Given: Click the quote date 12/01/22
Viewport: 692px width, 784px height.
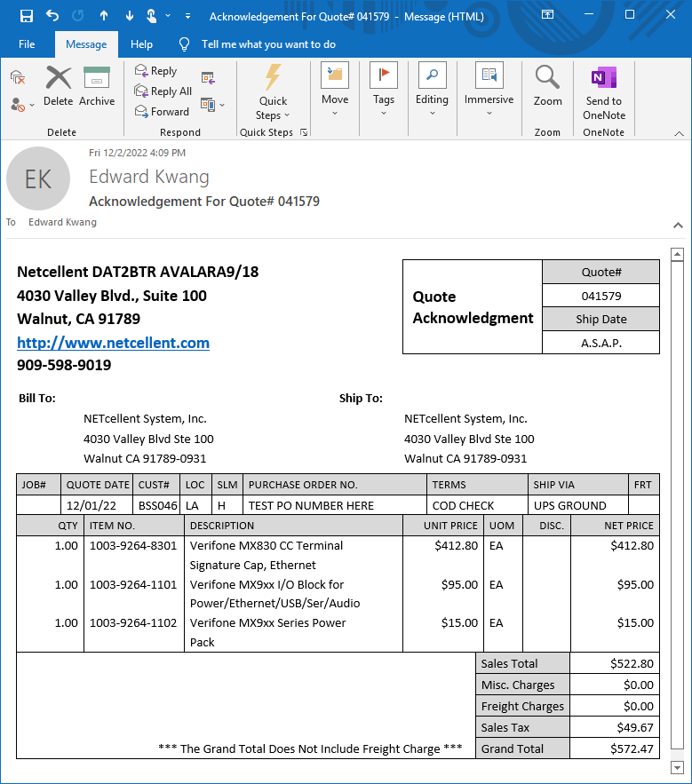Looking at the screenshot, I should tap(91, 505).
